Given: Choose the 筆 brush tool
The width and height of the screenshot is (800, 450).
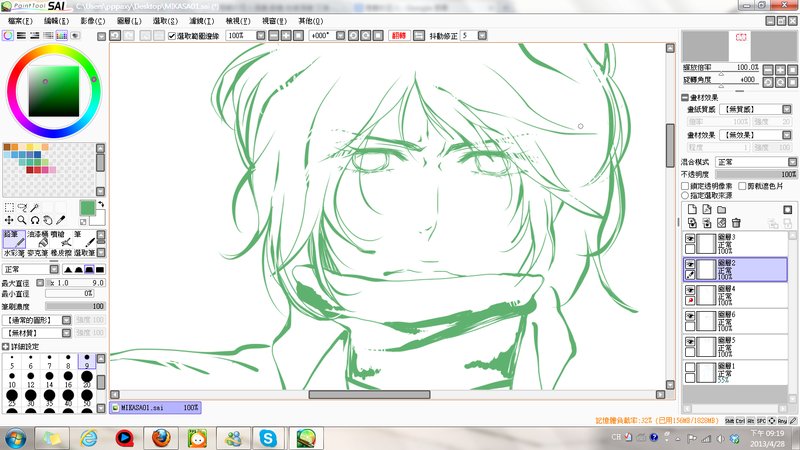Looking at the screenshot, I should click(85, 239).
